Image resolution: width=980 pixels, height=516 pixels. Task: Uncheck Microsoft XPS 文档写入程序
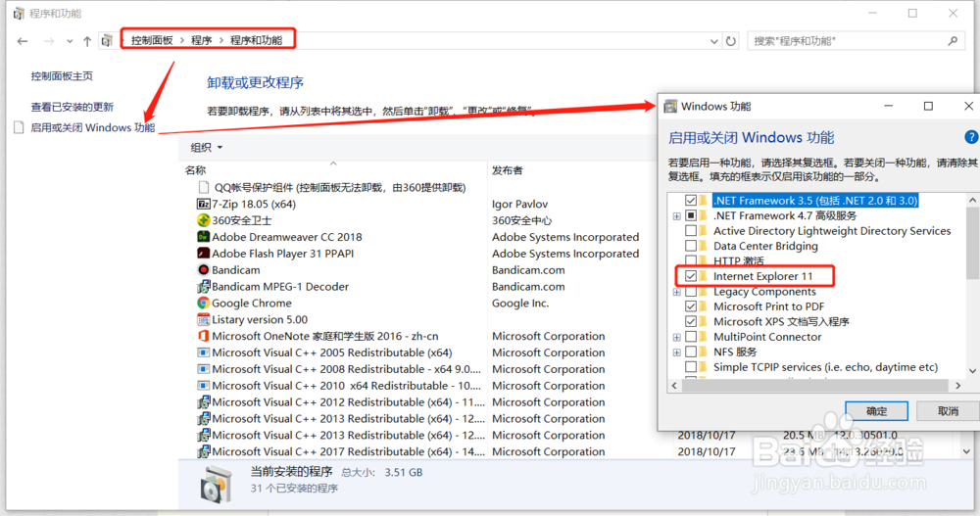pyautogui.click(x=691, y=322)
